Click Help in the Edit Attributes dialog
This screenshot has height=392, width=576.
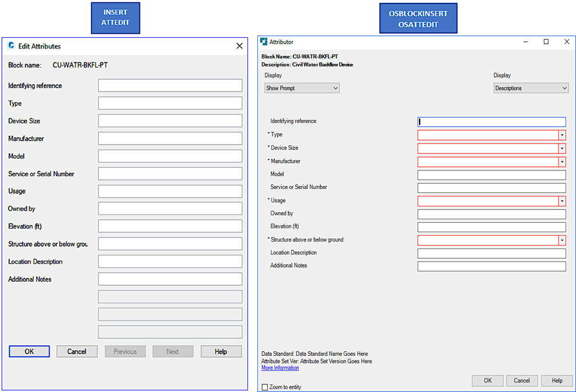(x=221, y=352)
